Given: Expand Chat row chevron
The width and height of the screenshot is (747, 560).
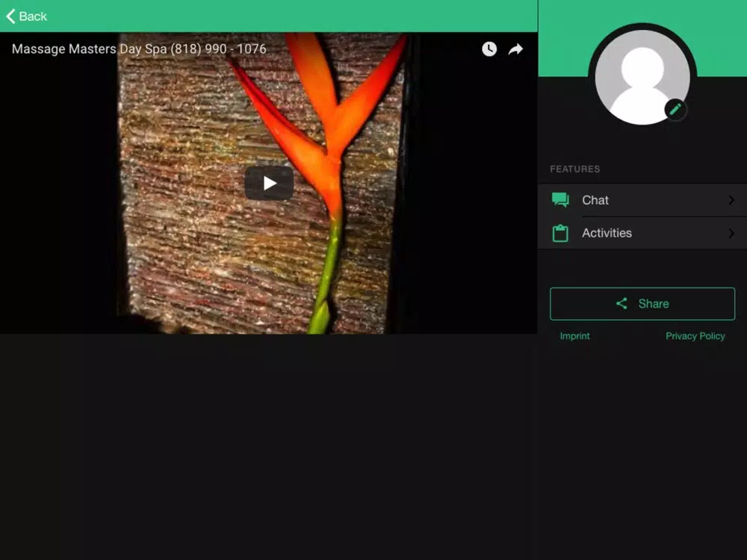Looking at the screenshot, I should (x=731, y=200).
